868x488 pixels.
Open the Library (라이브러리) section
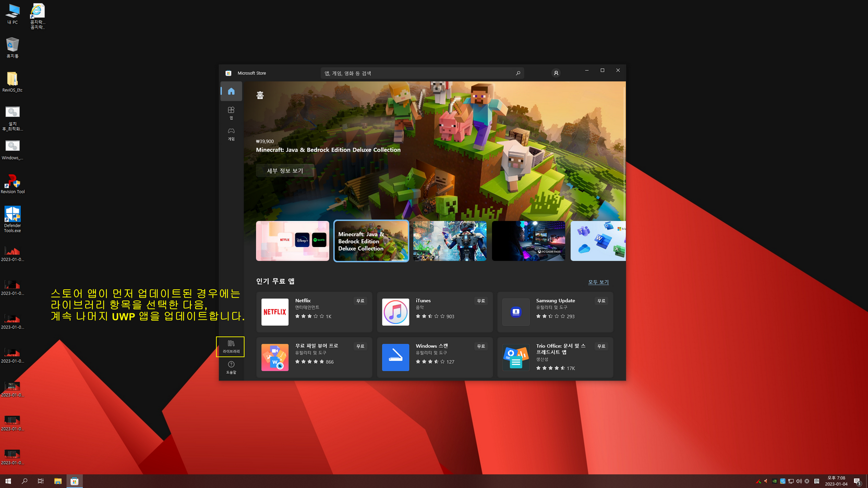[x=231, y=347]
